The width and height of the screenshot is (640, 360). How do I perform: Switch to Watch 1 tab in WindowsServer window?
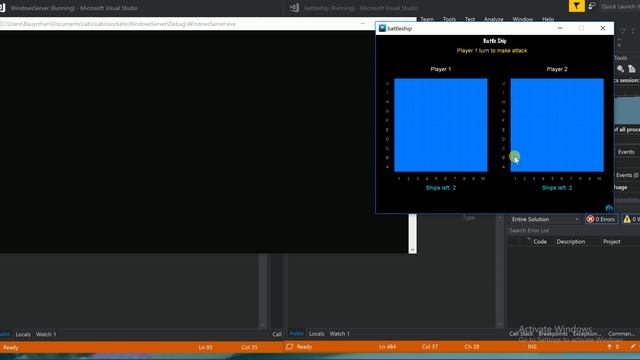point(46,334)
